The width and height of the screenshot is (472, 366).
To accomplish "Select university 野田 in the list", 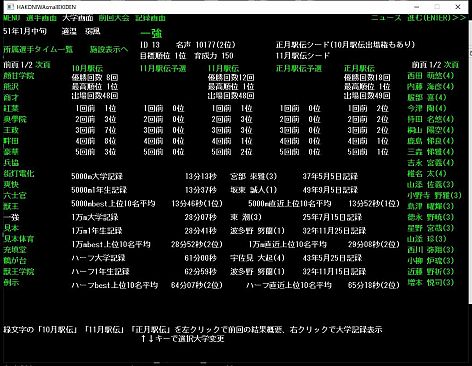I will 11,141.
